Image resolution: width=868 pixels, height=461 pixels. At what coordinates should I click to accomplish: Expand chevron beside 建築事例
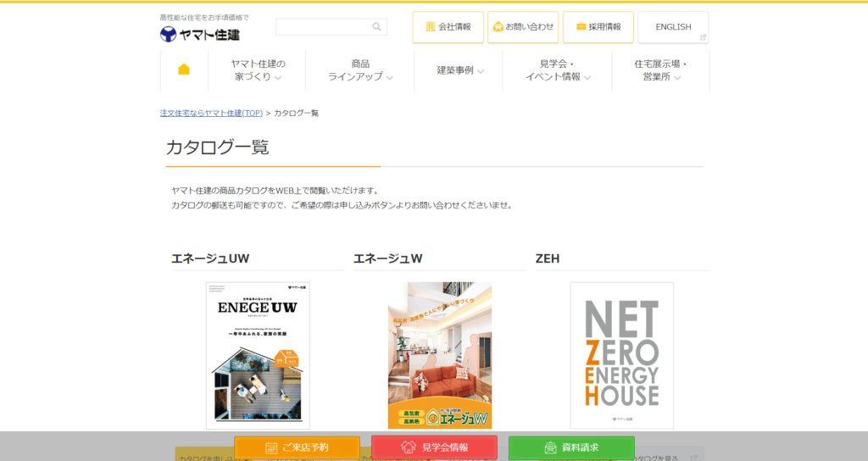click(x=481, y=71)
